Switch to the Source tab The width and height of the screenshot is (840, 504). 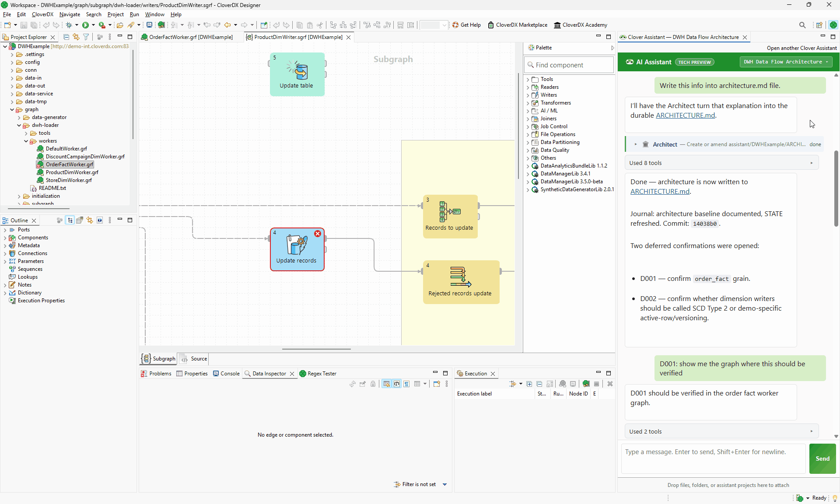tap(194, 359)
